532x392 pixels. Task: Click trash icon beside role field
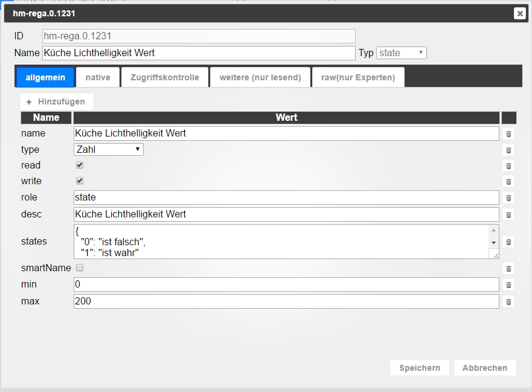(508, 198)
